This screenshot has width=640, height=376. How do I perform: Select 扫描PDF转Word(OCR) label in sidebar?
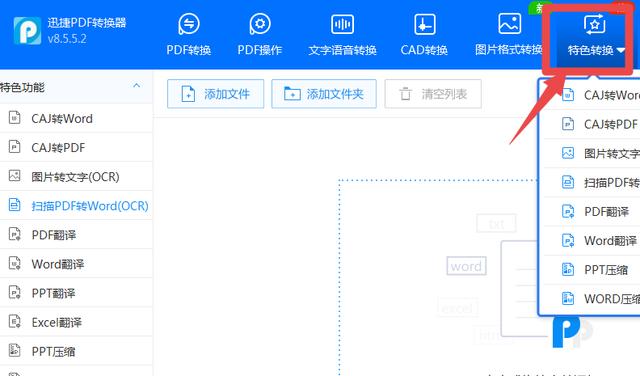click(90, 206)
